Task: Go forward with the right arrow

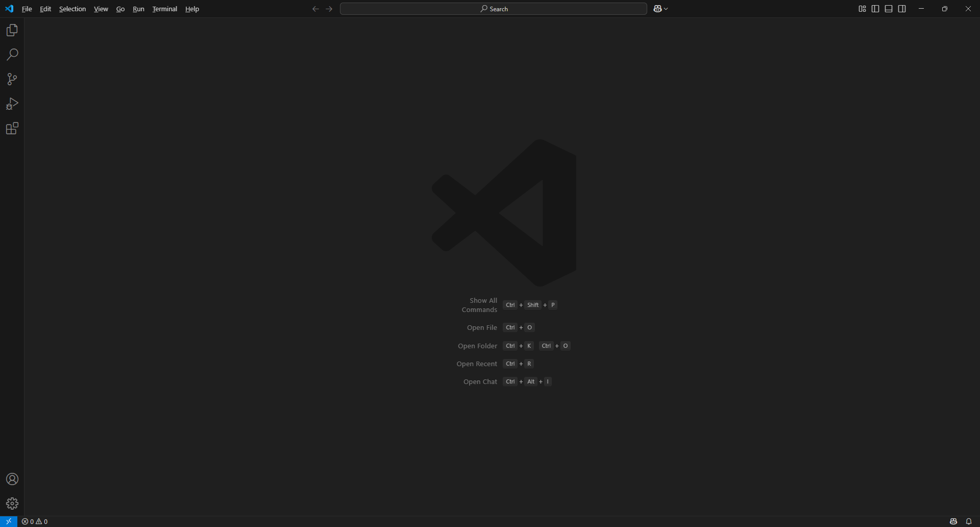Action: click(x=329, y=9)
